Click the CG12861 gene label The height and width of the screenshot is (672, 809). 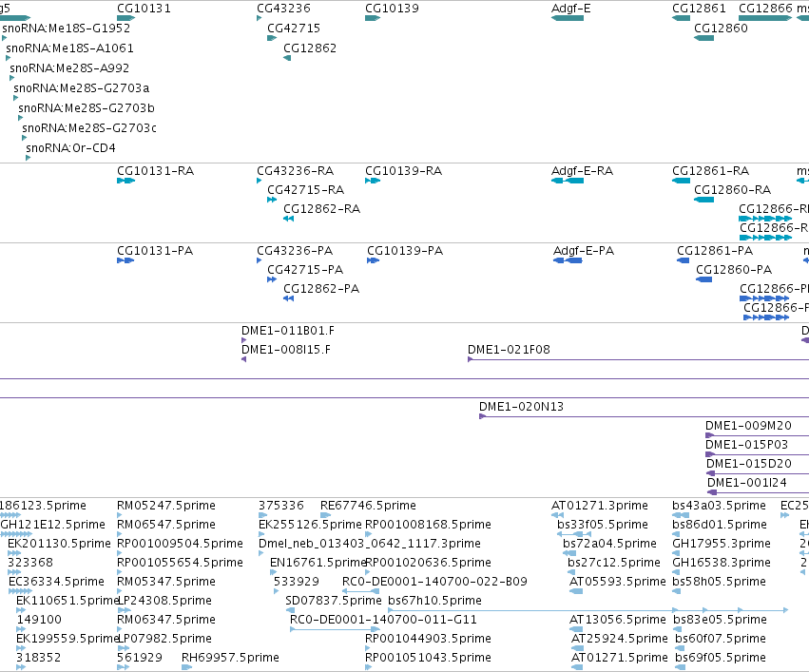pos(699,9)
